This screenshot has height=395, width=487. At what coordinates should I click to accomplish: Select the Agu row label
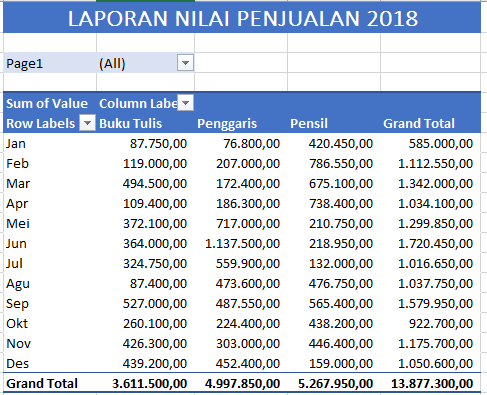point(18,283)
